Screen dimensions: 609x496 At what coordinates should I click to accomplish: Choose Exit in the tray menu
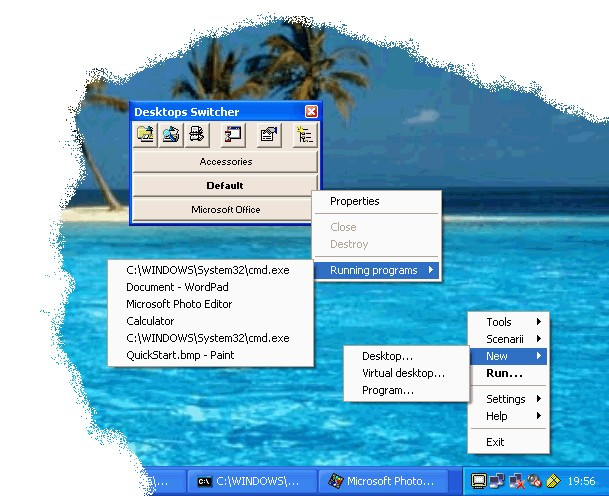tap(508, 442)
